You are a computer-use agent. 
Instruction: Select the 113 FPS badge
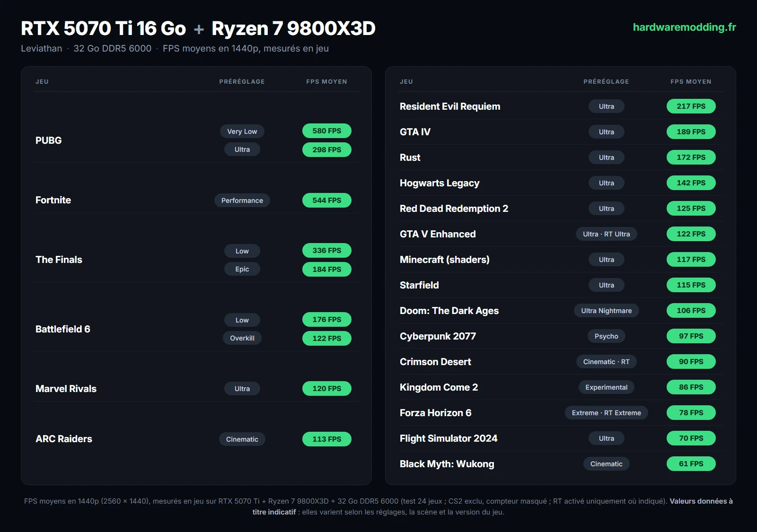326,439
